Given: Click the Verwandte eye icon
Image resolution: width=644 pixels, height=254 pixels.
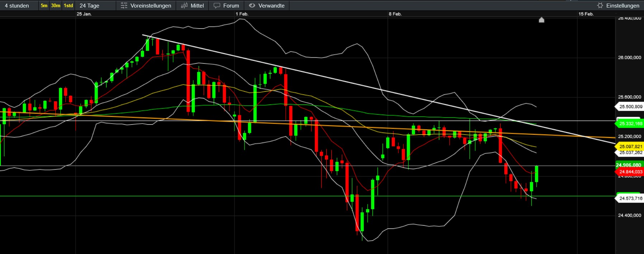Looking at the screenshot, I should tap(252, 5).
